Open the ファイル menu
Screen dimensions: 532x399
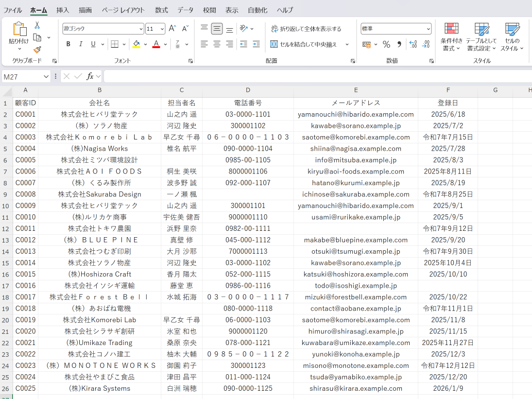13,10
